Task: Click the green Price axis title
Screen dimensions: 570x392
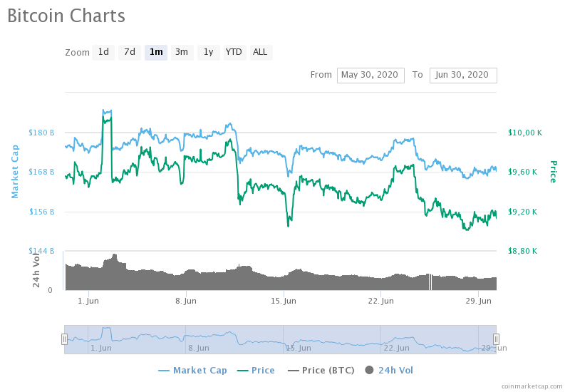Action: tap(554, 172)
